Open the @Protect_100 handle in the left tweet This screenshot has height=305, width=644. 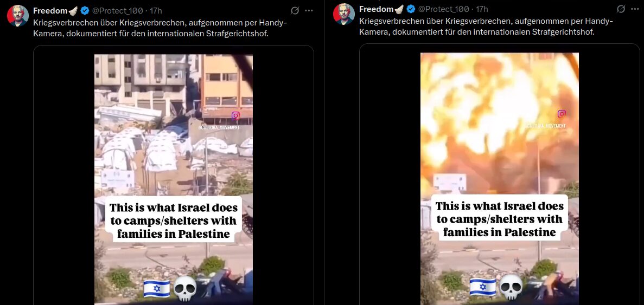pyautogui.click(x=118, y=11)
